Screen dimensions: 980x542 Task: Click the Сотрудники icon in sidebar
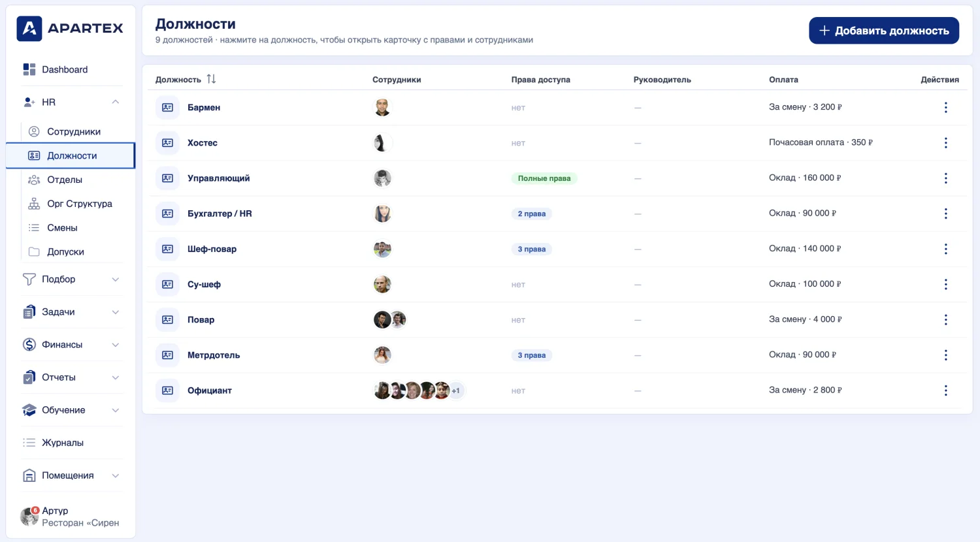(34, 131)
